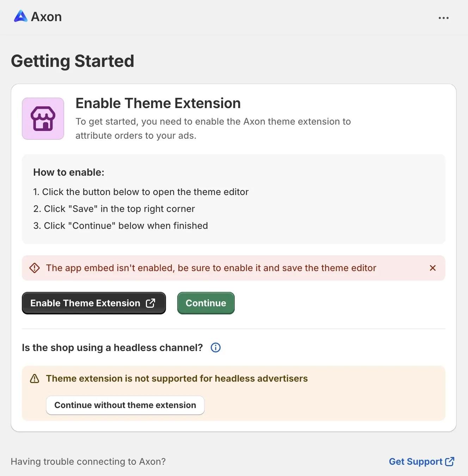This screenshot has width=468, height=476.
Task: Select Continue without theme extension
Action: pyautogui.click(x=125, y=405)
